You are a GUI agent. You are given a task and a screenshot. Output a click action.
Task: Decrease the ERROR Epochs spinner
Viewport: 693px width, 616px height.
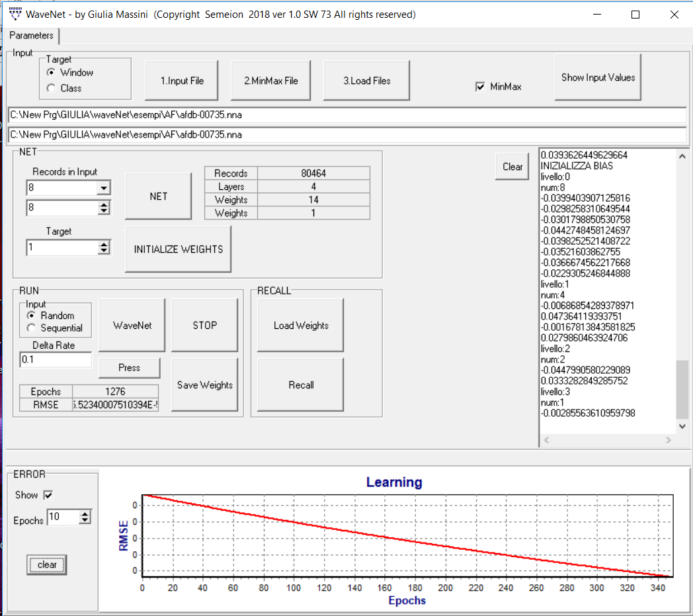(85, 521)
